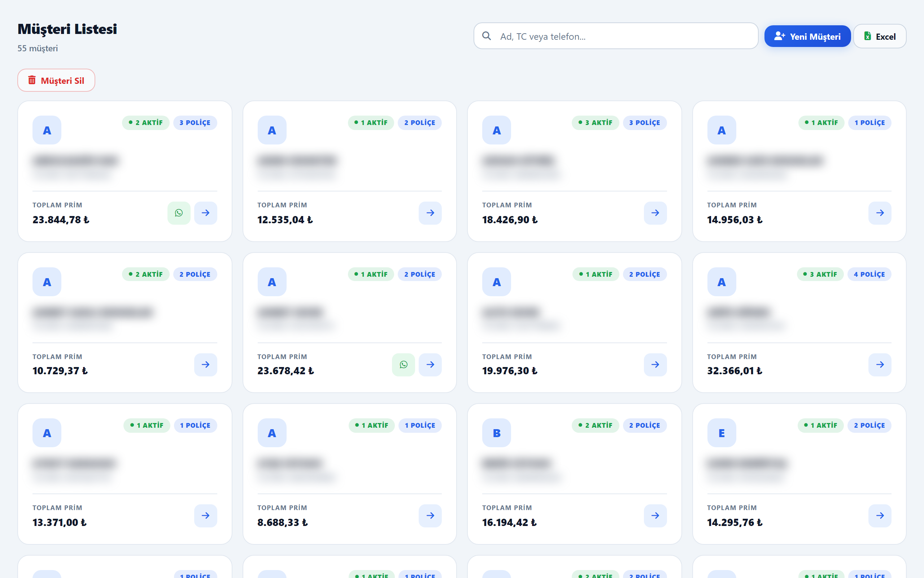Send WhatsApp to the 23.678,42 ₺ customer
This screenshot has width=924, height=578.
click(x=403, y=365)
